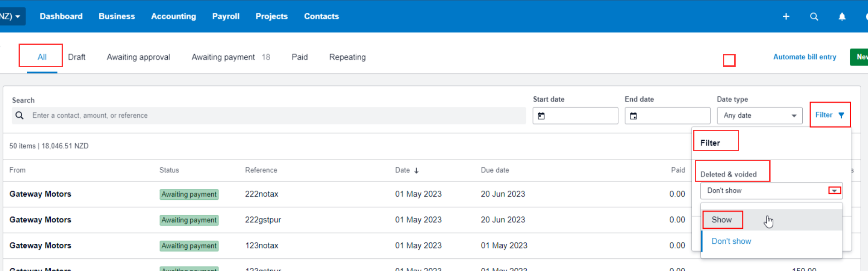Screen dimensions: 868x271
Task: Open the Projects menu
Action: 272,16
